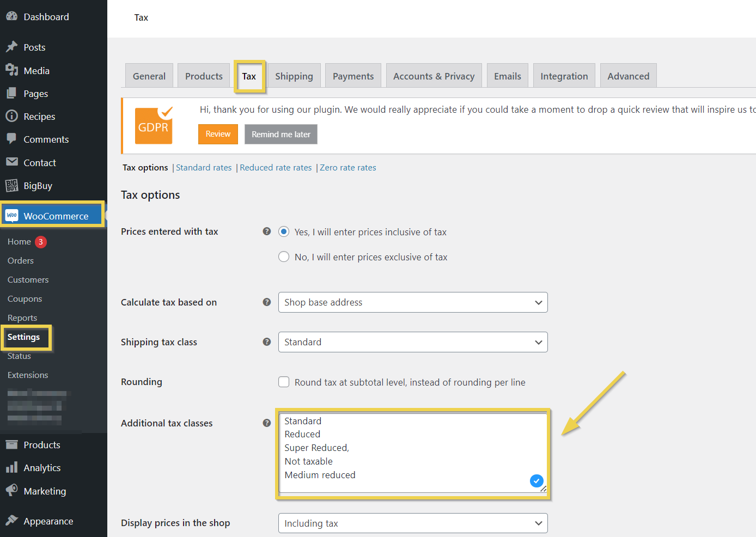
Task: Open the Payments settings tab
Action: [353, 76]
